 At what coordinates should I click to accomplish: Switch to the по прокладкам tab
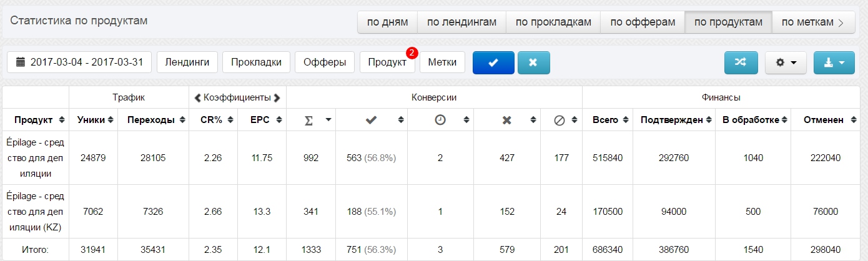[x=553, y=22]
